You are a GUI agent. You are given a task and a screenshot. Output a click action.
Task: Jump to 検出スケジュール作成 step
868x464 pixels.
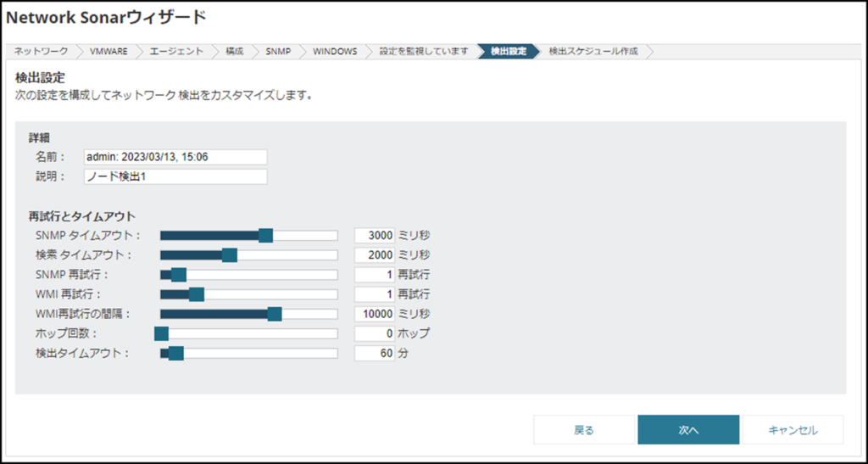click(x=593, y=52)
